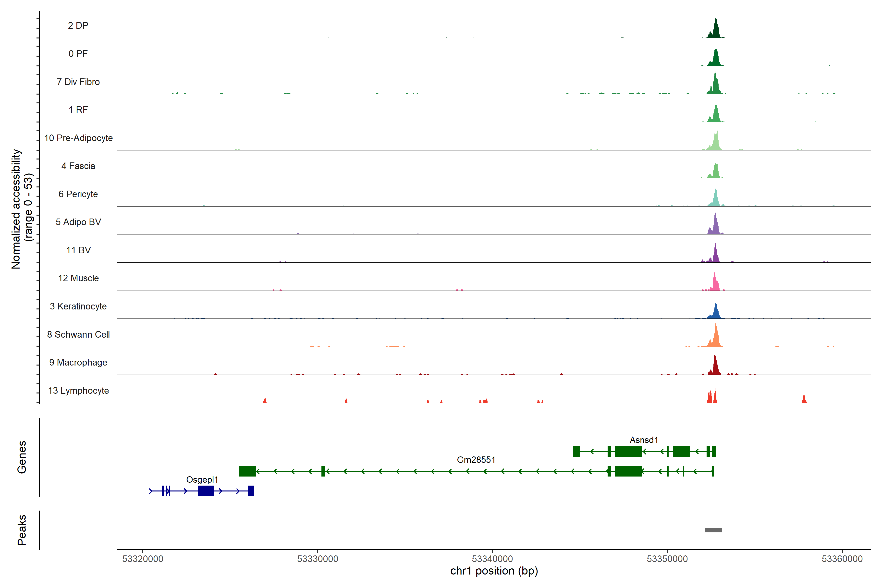Screen dimensions: 882x588
Task: Select the 10 Pre-Adipocyte track label
Action: click(x=78, y=138)
